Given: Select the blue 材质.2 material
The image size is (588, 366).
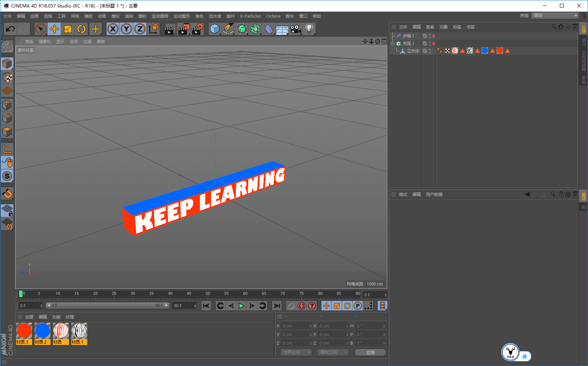Looking at the screenshot, I should tap(42, 334).
